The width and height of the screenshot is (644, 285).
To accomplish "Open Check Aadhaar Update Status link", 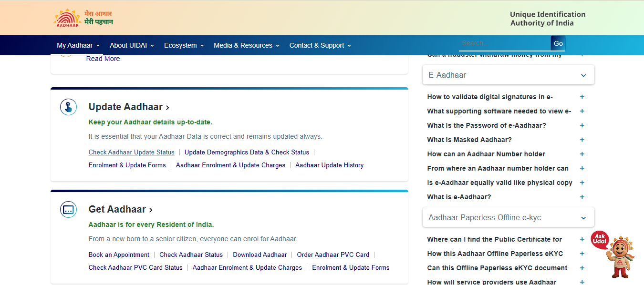I will (132, 153).
